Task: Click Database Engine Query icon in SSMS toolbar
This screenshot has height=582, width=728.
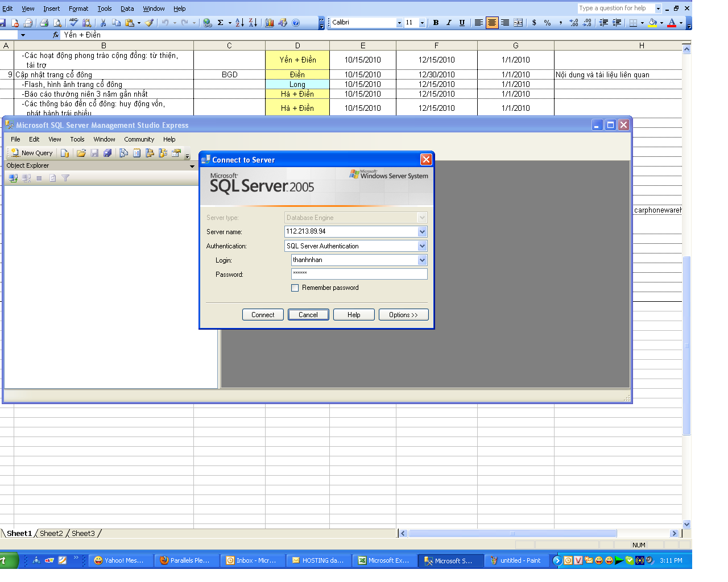Action: tap(65, 153)
